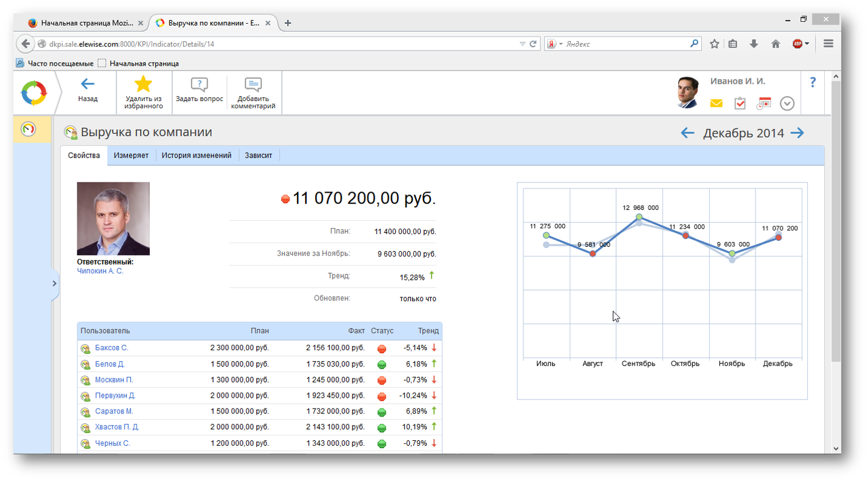The width and height of the screenshot is (868, 481).
Task: Open help via the question mark
Action: pos(813,83)
